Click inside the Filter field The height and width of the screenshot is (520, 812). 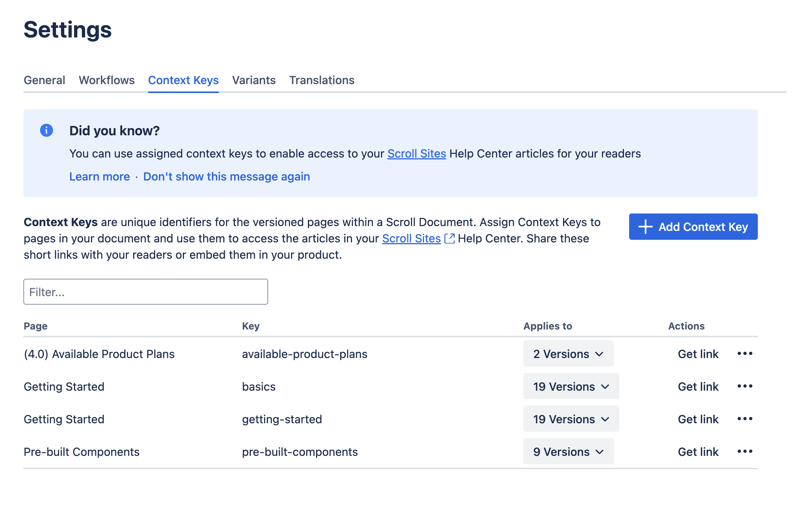coord(145,292)
